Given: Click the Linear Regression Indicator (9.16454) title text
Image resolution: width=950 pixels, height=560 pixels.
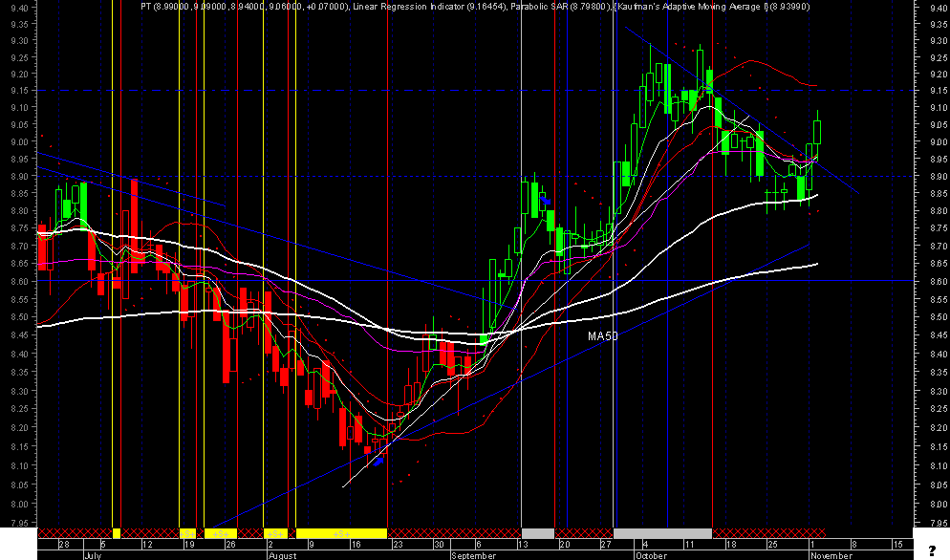Looking at the screenshot, I should (429, 7).
